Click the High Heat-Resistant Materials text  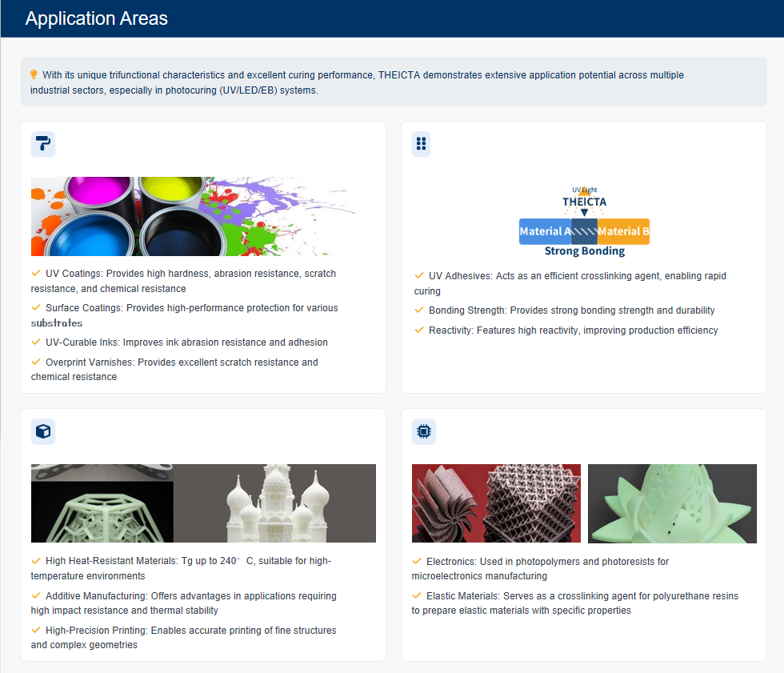click(181, 568)
